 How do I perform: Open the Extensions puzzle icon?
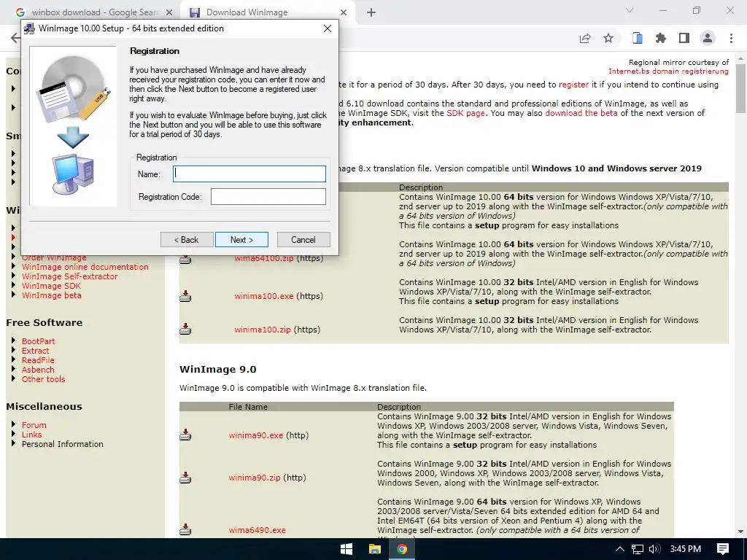pos(661,39)
